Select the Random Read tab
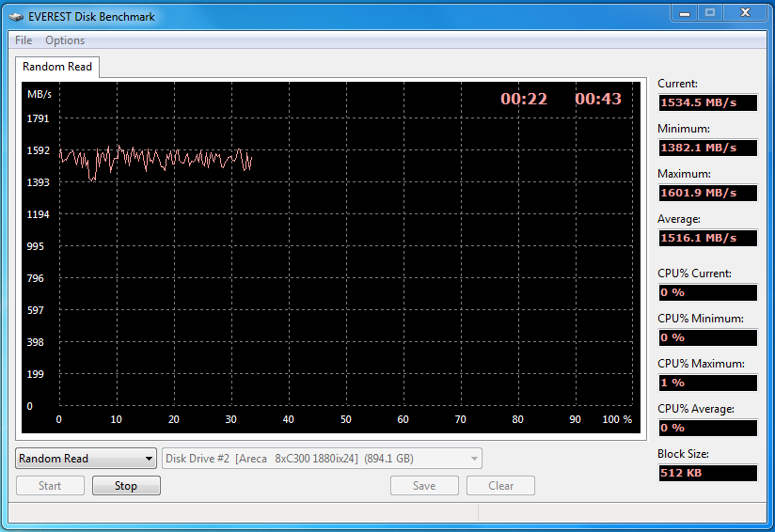The image size is (775, 532). (57, 67)
